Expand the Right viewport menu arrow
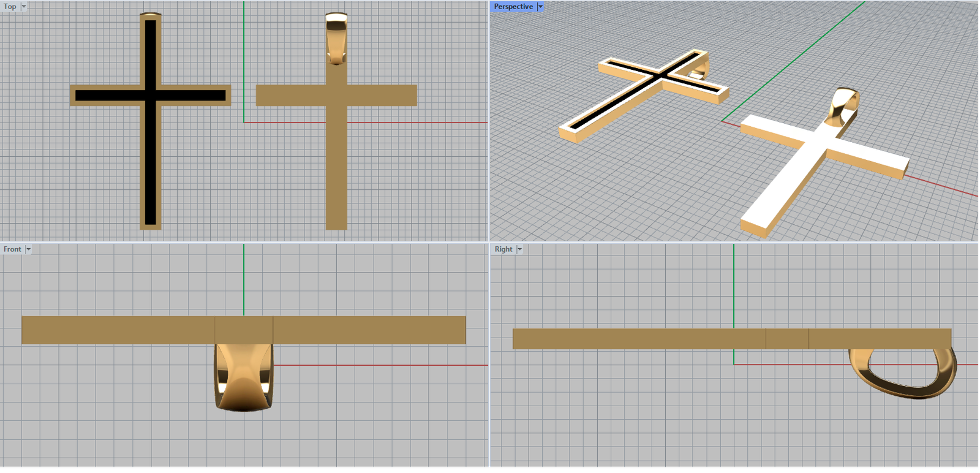This screenshot has height=473, width=980. (519, 249)
